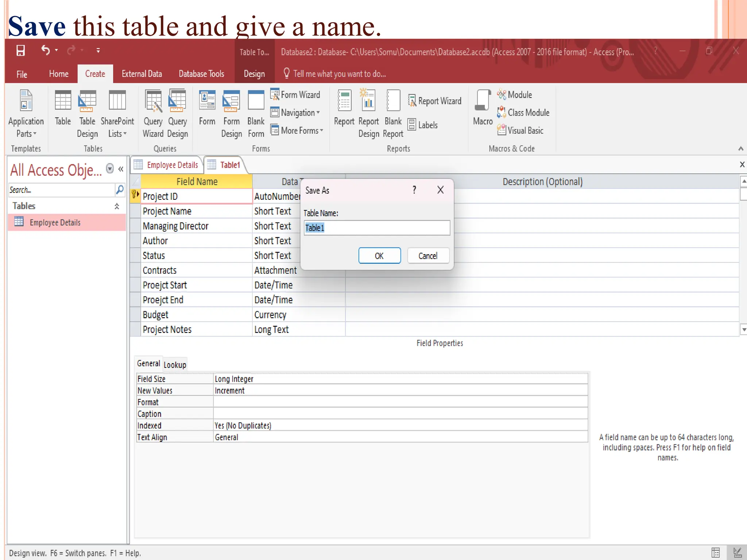
Task: Create a Blank Report
Action: [393, 114]
